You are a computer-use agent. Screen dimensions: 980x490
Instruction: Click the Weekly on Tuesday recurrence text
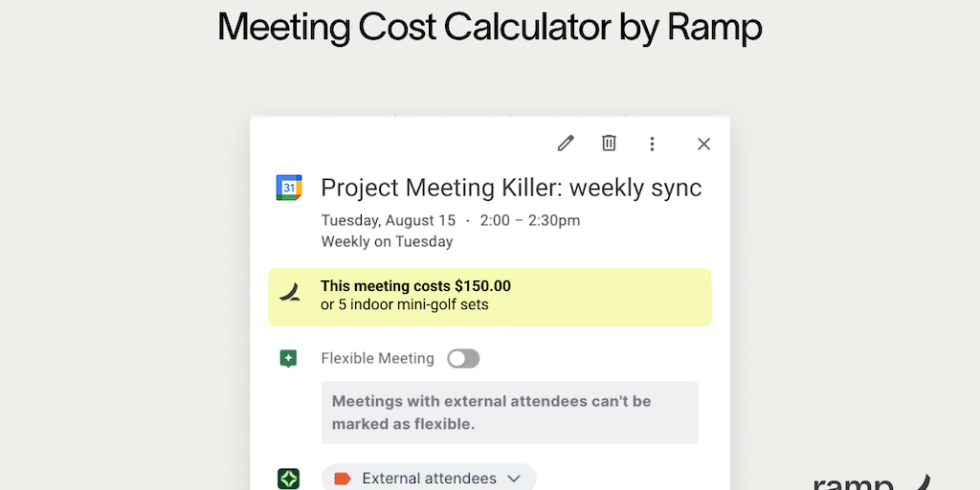(x=387, y=241)
